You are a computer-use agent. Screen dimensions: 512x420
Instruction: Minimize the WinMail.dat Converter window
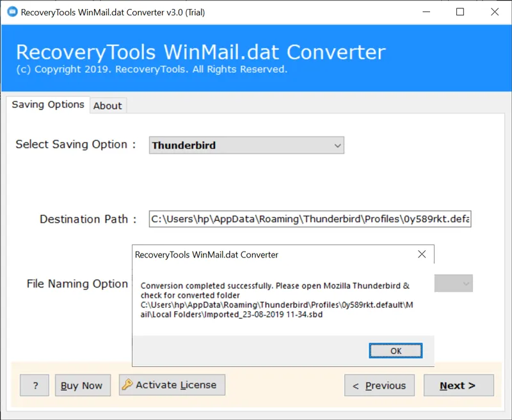click(425, 12)
